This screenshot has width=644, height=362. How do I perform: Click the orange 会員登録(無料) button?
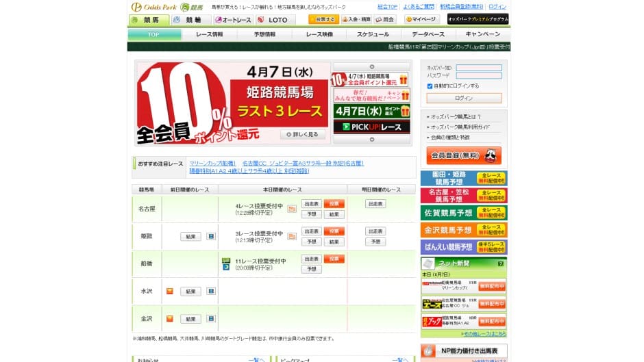tap(464, 155)
